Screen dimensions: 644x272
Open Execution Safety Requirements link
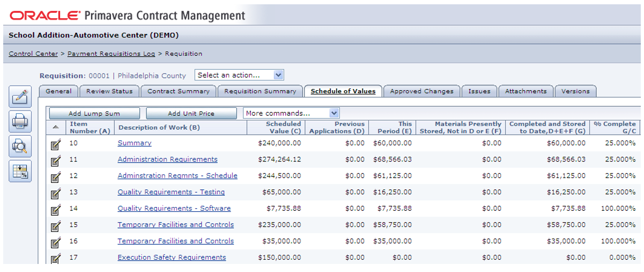(x=172, y=258)
